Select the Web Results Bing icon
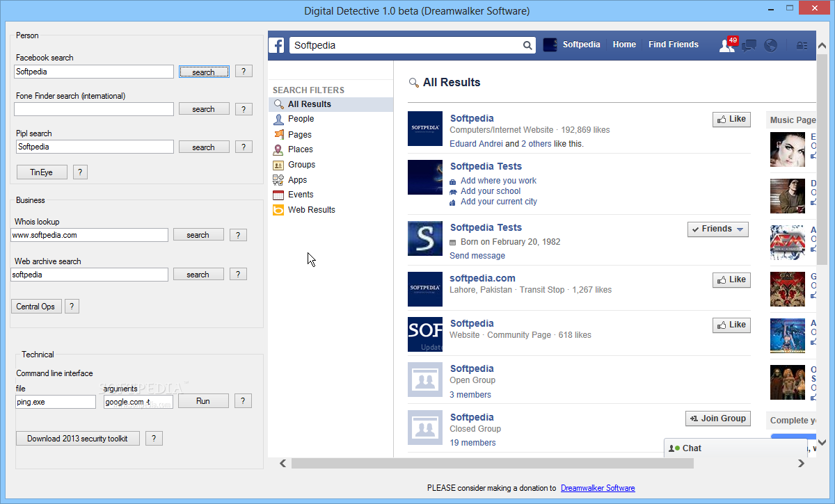The width and height of the screenshot is (835, 504). click(278, 210)
